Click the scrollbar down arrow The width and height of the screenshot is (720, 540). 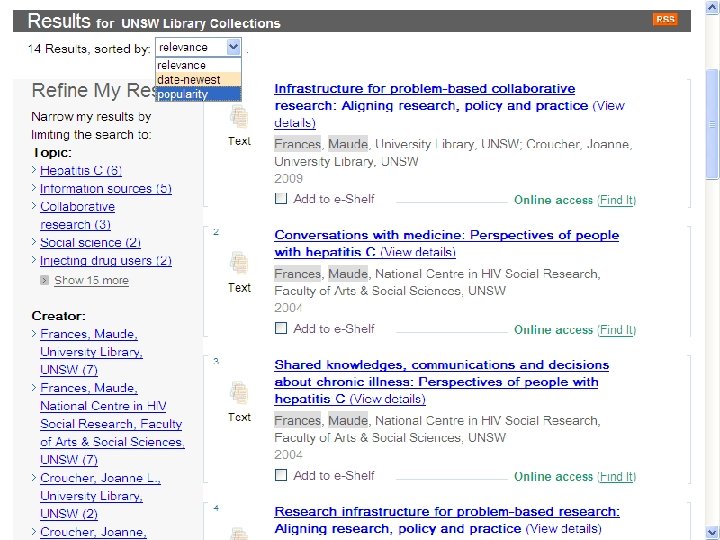tap(712, 532)
